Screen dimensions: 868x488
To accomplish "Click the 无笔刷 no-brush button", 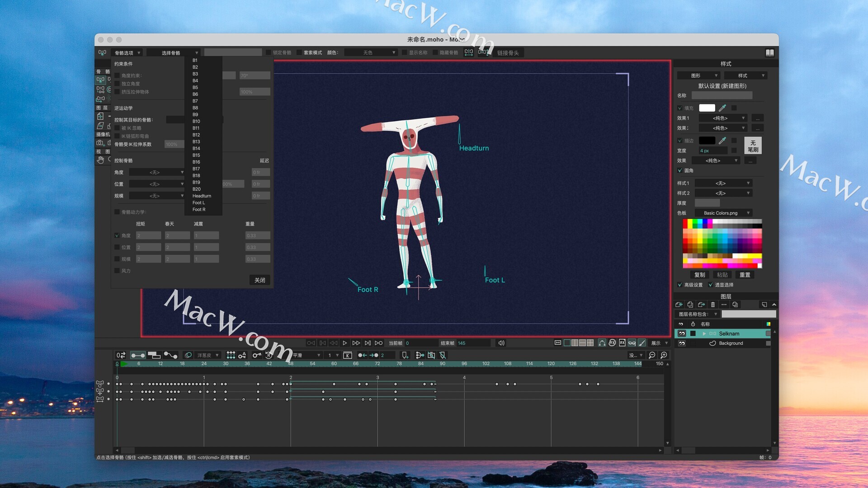I will [753, 146].
